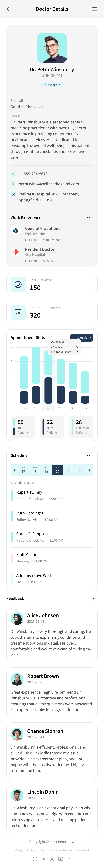Click the Contact link in the footer

click(83, 850)
